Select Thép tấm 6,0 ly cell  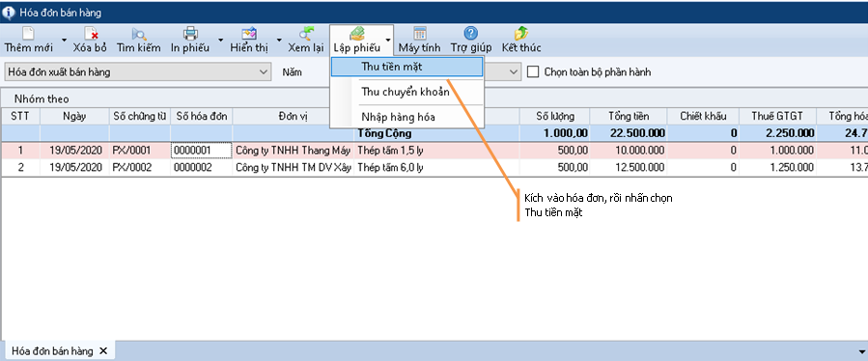tap(436, 168)
